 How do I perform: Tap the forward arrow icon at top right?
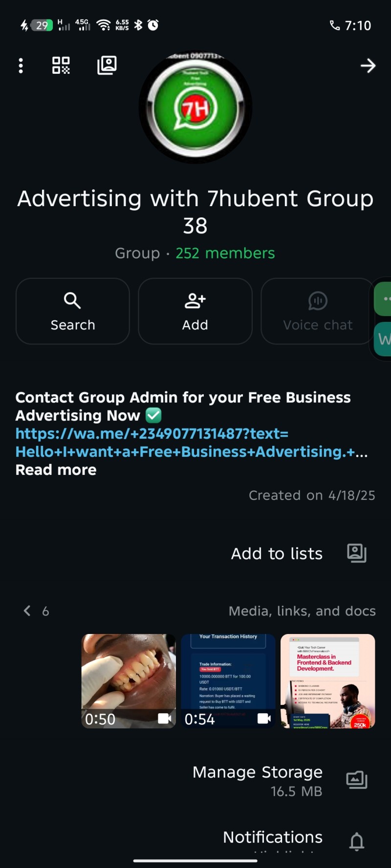point(368,65)
